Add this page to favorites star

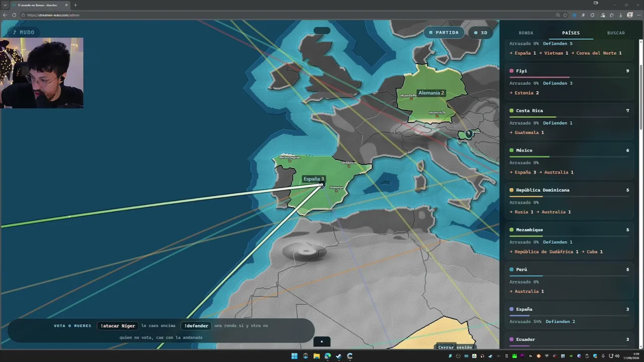point(566,15)
